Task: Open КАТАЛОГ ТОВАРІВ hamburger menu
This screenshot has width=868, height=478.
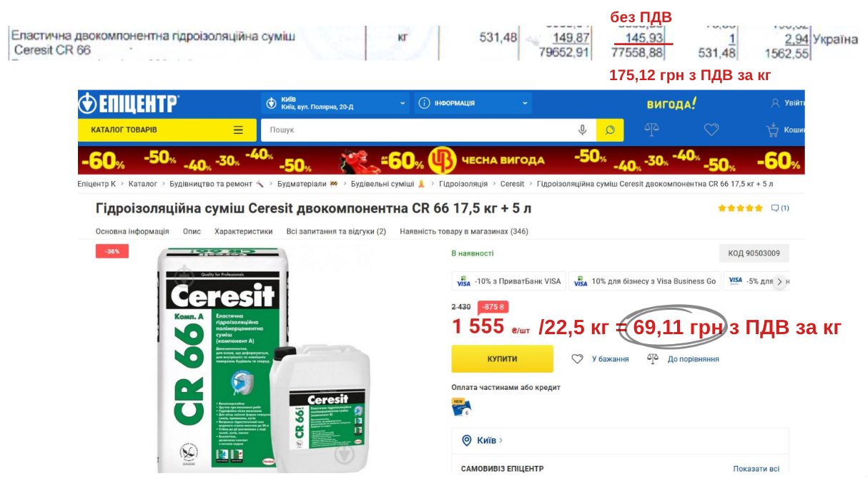Action: (167, 130)
